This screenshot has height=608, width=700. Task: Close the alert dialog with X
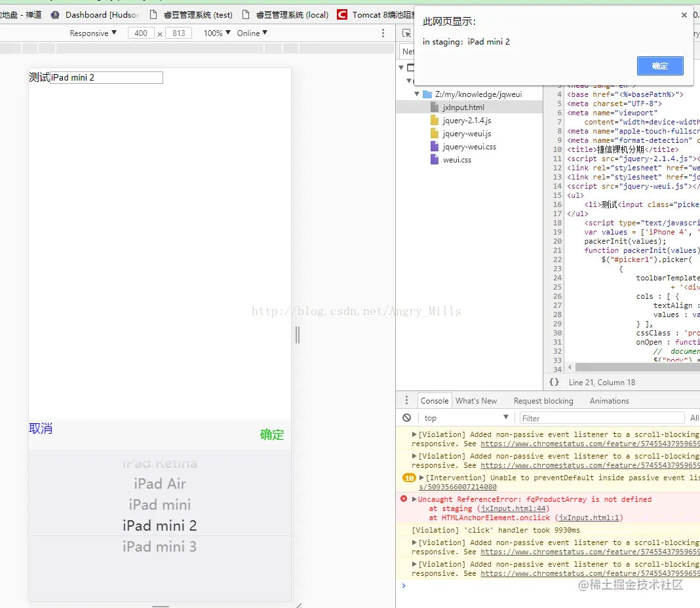[x=684, y=15]
